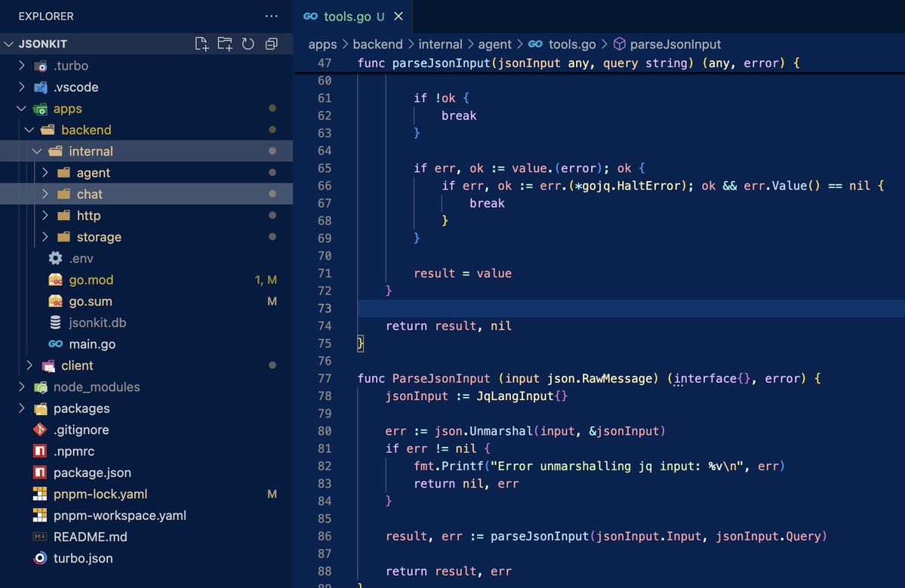Image resolution: width=905 pixels, height=588 pixels.
Task: Click the pnpm icon of pnpm-lock.yaml
Action: pyautogui.click(x=40, y=494)
